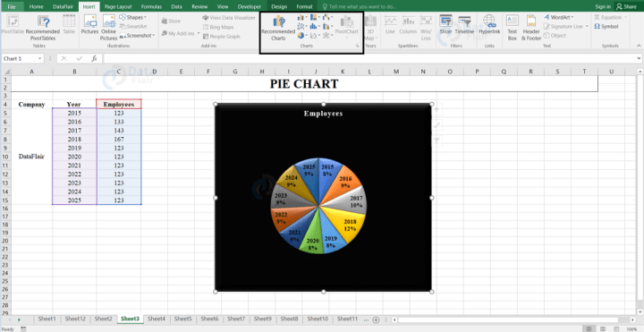Open the Format chart tools tab
The height and width of the screenshot is (332, 644).
[304, 6]
